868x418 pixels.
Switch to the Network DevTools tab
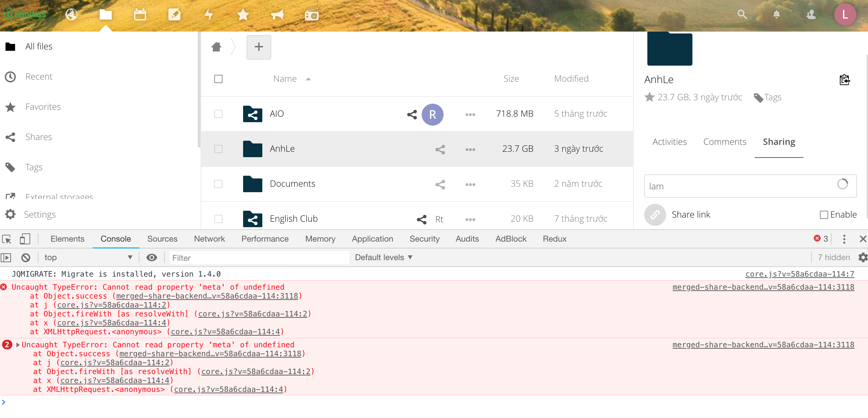coord(209,239)
